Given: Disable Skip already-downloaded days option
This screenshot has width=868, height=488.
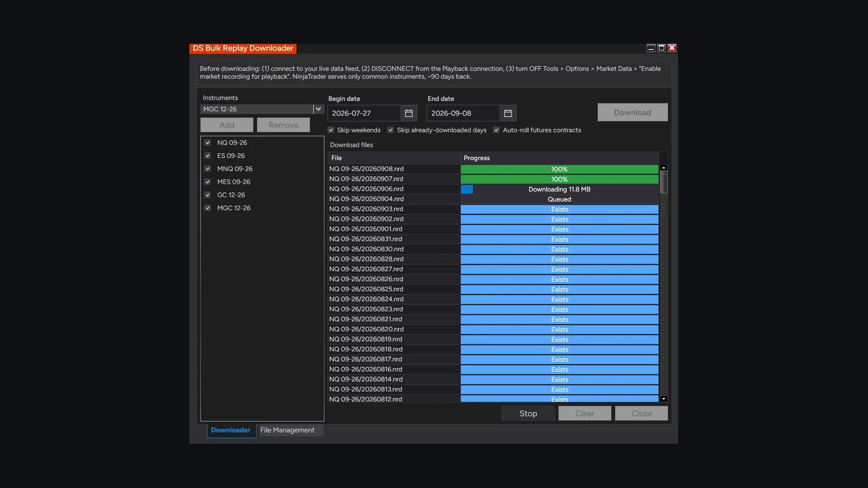Looking at the screenshot, I should [x=391, y=130].
